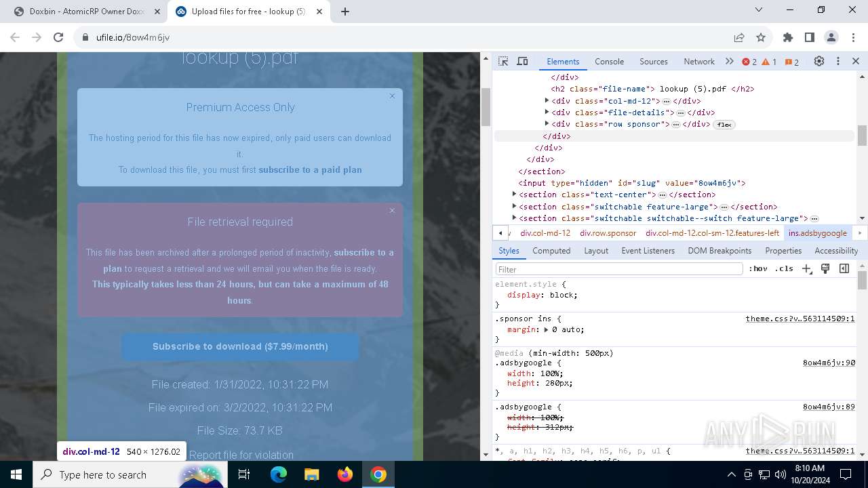868x488 pixels.
Task: Select div.col-md-12 in the breadcrumb
Action: pyautogui.click(x=545, y=233)
